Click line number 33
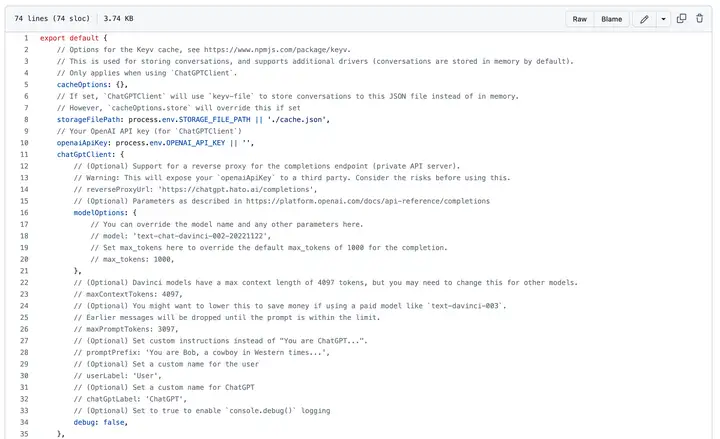The width and height of the screenshot is (720, 439). pyautogui.click(x=24, y=410)
